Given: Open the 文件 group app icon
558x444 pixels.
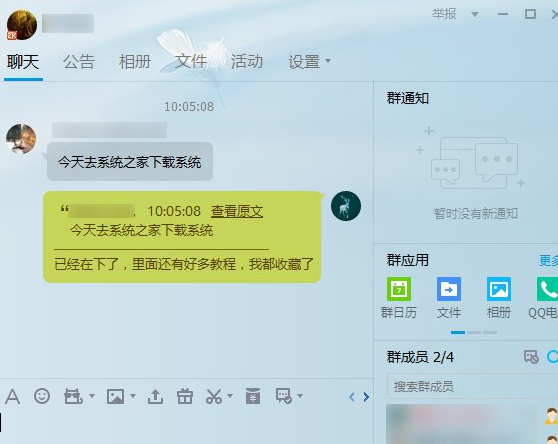Looking at the screenshot, I should pos(449,289).
